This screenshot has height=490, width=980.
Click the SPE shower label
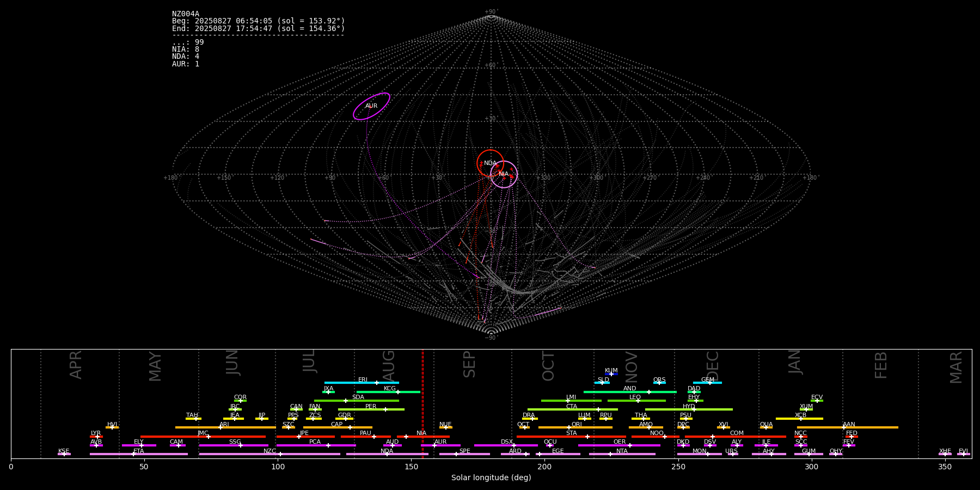(464, 451)
